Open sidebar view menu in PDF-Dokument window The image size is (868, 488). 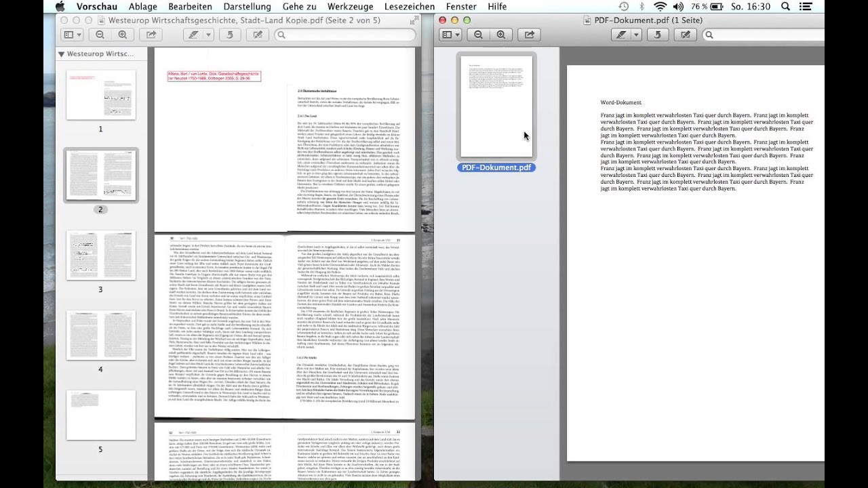[450, 35]
